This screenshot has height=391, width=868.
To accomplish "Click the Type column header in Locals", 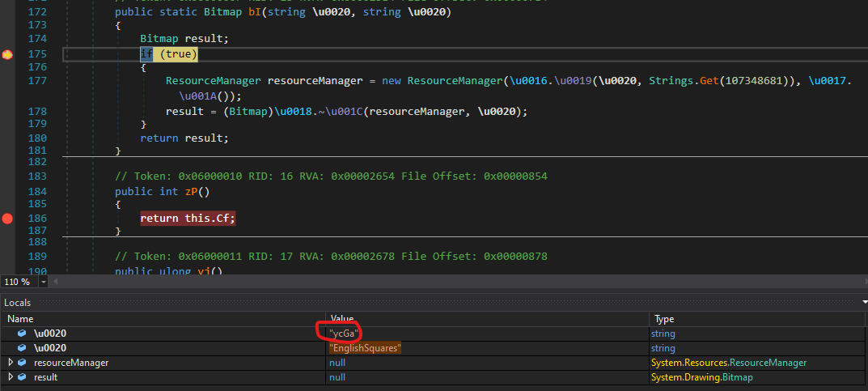I will [x=756, y=319].
